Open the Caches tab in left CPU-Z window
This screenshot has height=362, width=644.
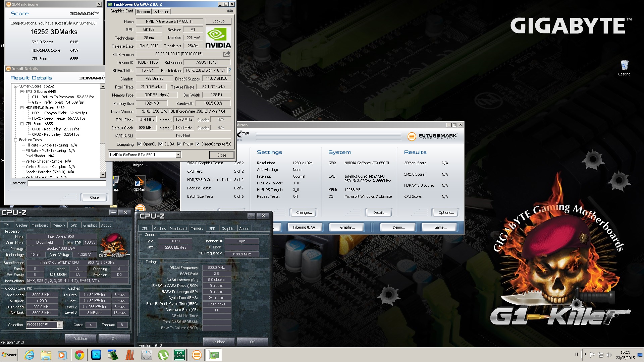(x=22, y=225)
